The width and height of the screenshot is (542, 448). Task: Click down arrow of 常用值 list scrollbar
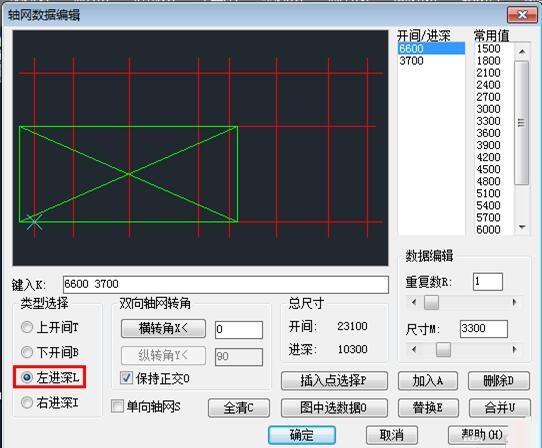point(522,227)
